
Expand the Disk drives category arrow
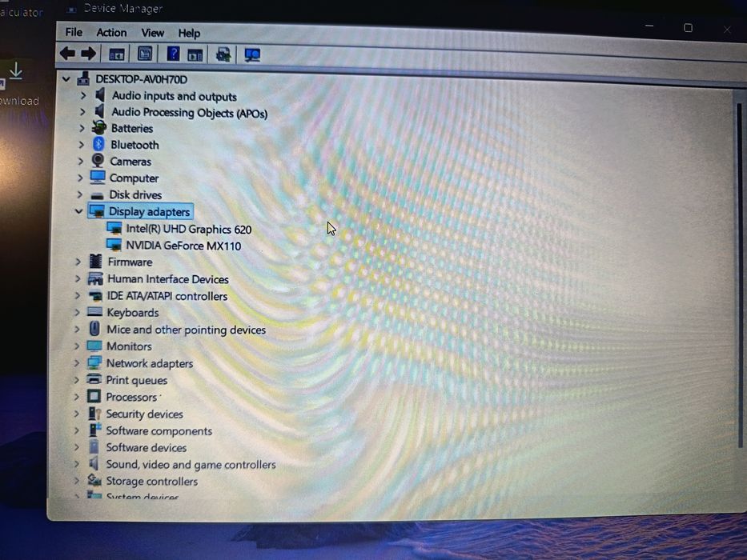click(x=80, y=194)
